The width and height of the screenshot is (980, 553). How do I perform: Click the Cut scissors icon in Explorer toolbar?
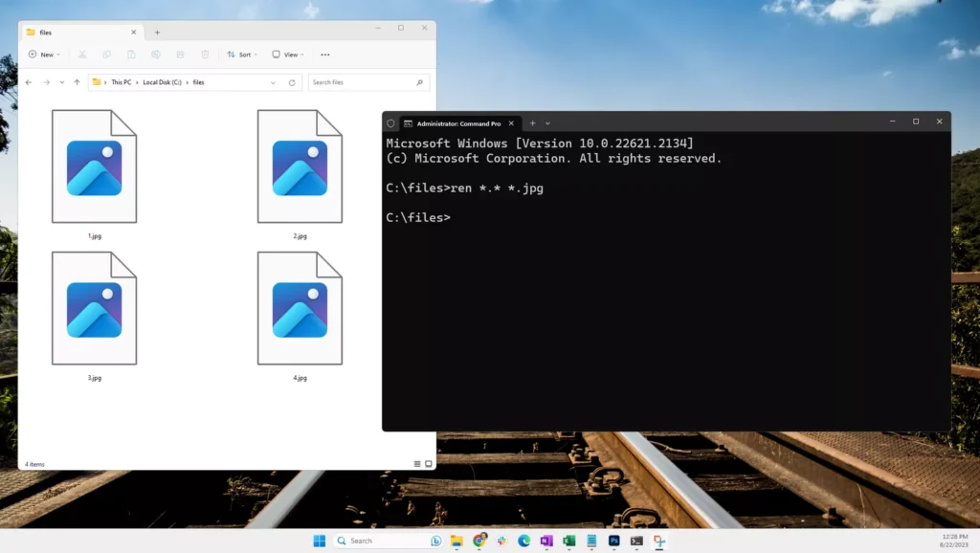click(x=82, y=55)
